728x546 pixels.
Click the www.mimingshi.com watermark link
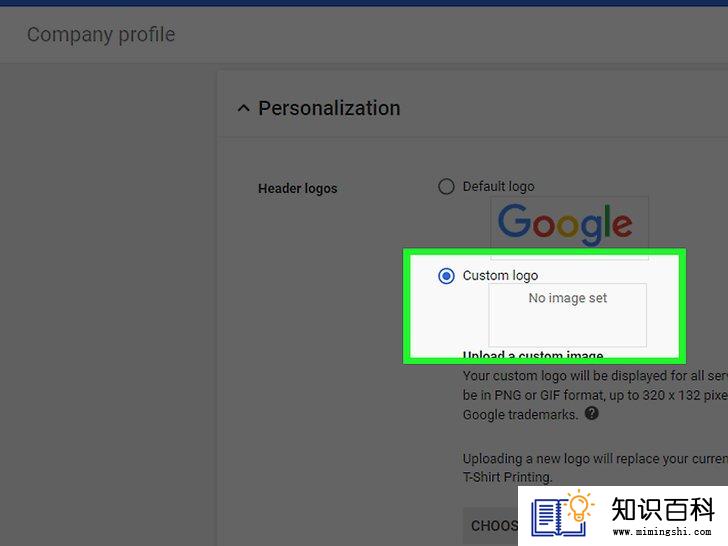[x=662, y=532]
